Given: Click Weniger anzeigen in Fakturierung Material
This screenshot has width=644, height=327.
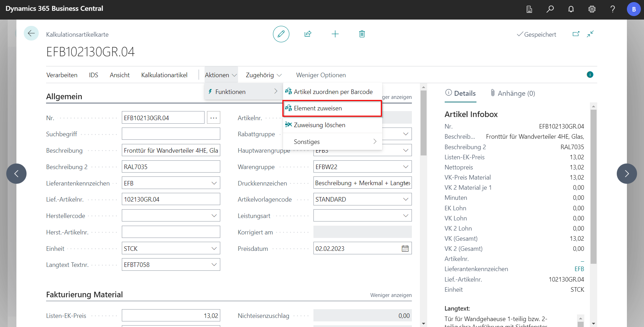Looking at the screenshot, I should pos(391,295).
